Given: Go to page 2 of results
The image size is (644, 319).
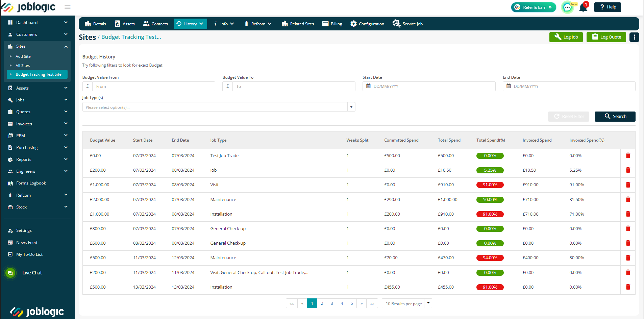Looking at the screenshot, I should tap(322, 303).
